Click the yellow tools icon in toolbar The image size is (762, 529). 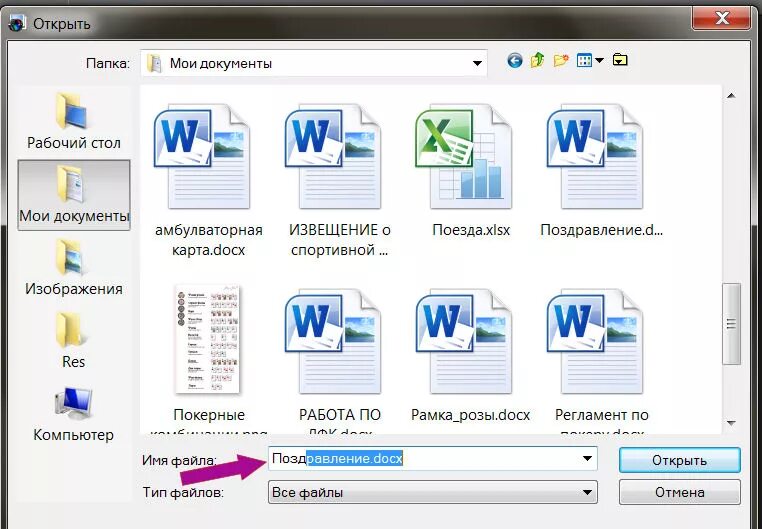point(620,60)
